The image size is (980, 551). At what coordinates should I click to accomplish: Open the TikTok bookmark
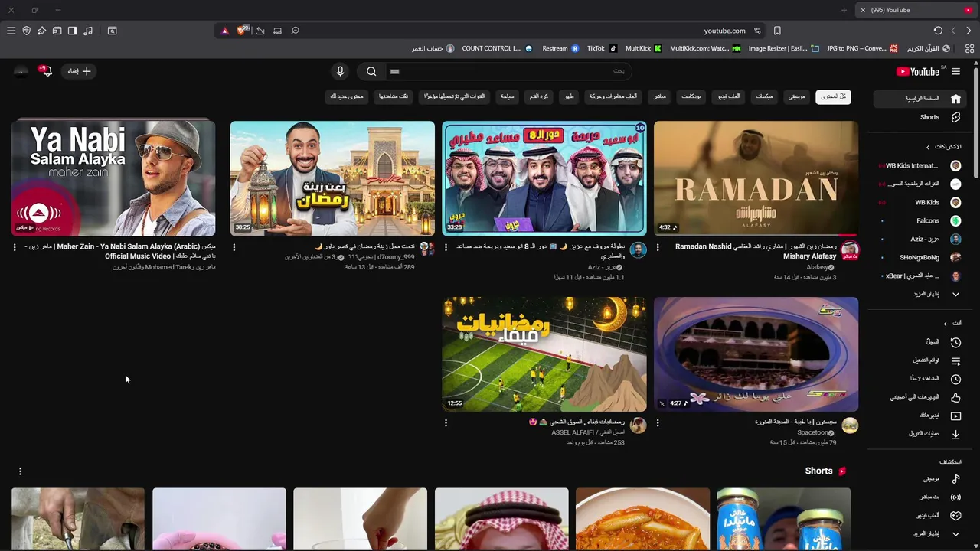[x=602, y=48]
